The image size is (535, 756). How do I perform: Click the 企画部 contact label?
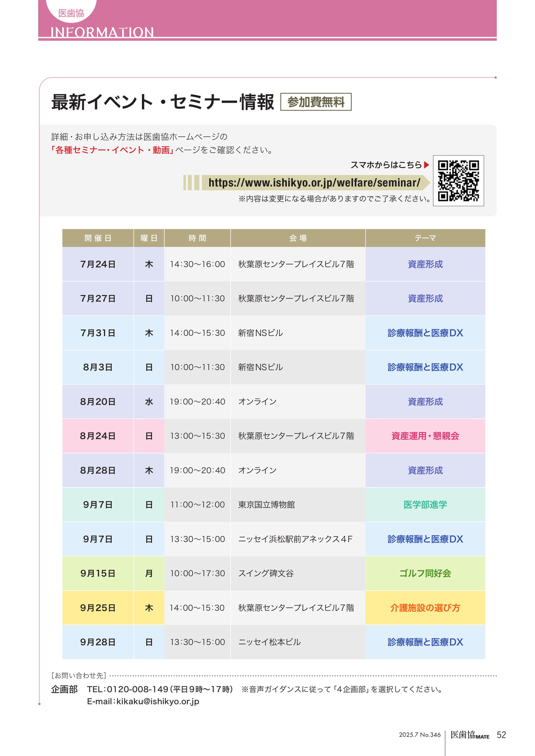(x=64, y=689)
